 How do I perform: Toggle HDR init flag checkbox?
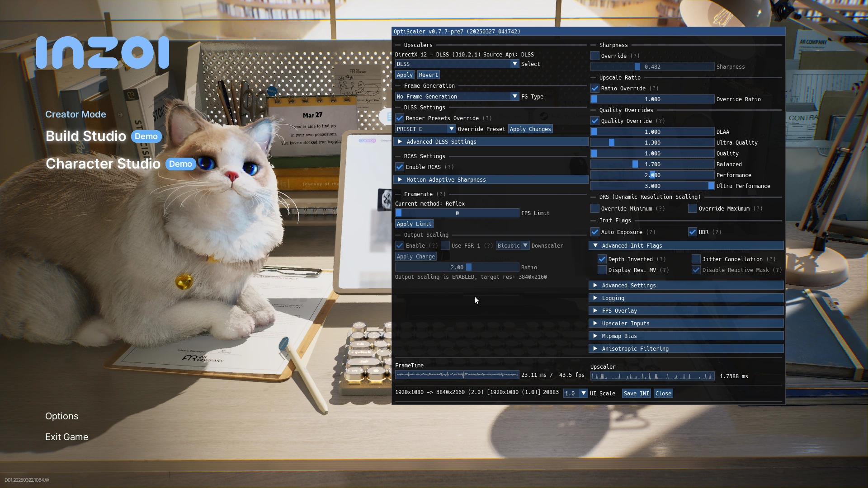(x=693, y=232)
